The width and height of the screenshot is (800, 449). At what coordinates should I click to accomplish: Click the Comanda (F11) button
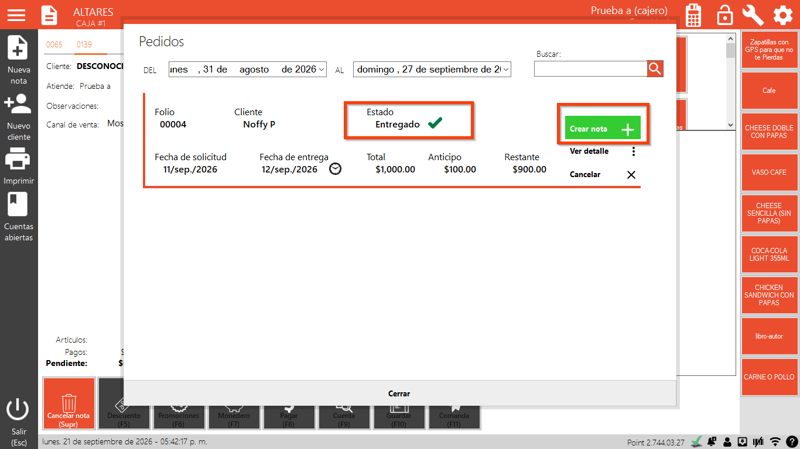pyautogui.click(x=454, y=417)
